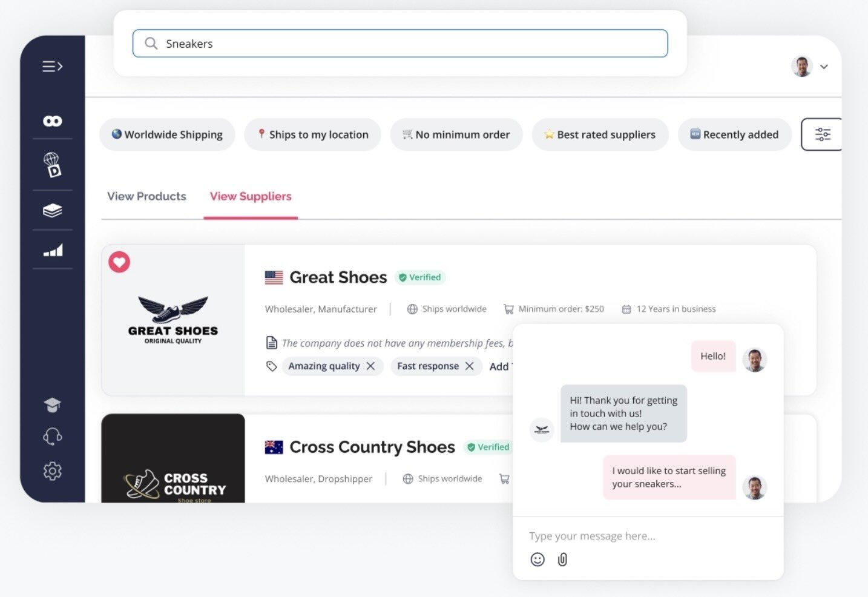Collapse the sidebar using the hamburger icon
Screen dimensions: 868x597
[x=52, y=67]
